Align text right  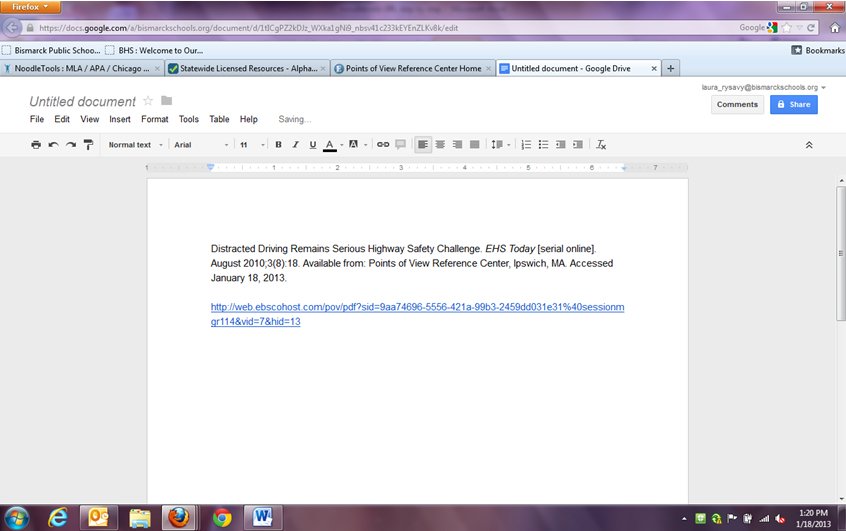(x=458, y=145)
